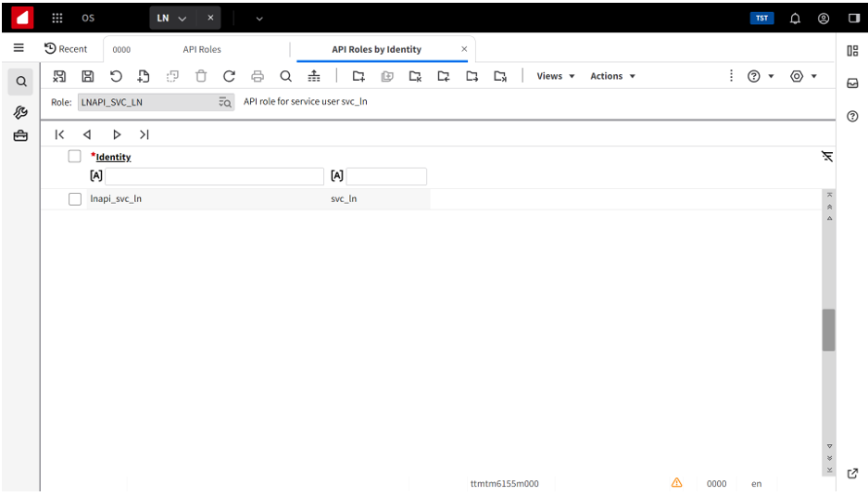Expand the settings gear dropdown
Viewport: 868px width, 496px height.
802,76
